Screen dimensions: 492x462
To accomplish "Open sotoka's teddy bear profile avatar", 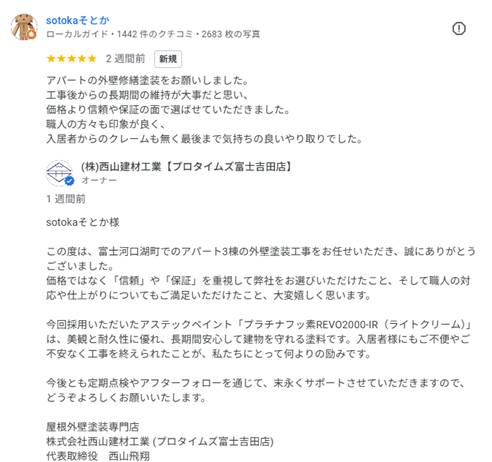I will [24, 27].
